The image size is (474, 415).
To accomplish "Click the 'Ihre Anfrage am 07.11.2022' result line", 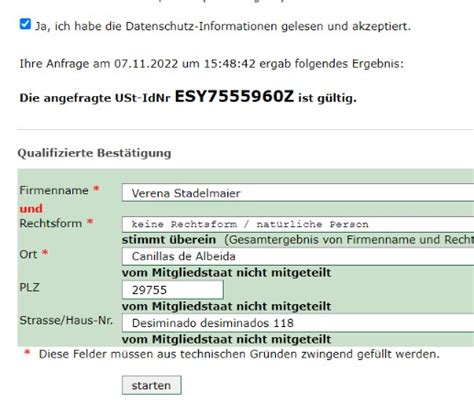I will (212, 63).
